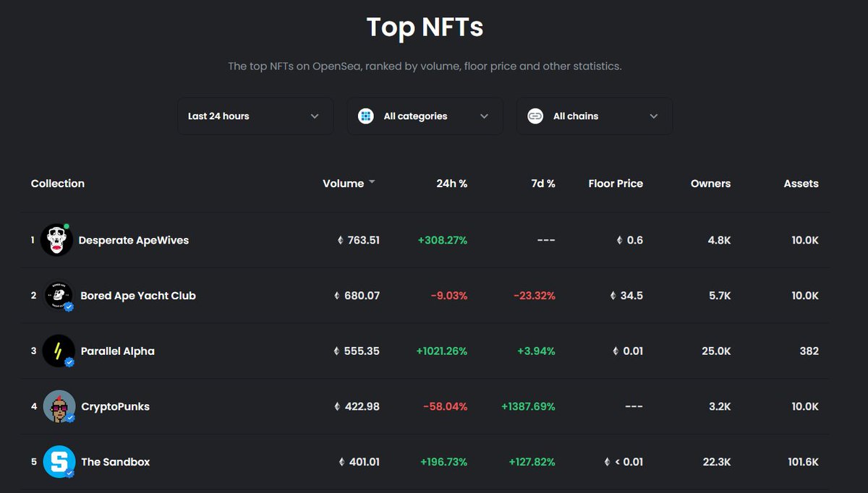Click the 25.0K owners value
Image resolution: width=868 pixels, height=493 pixels.
click(x=716, y=351)
